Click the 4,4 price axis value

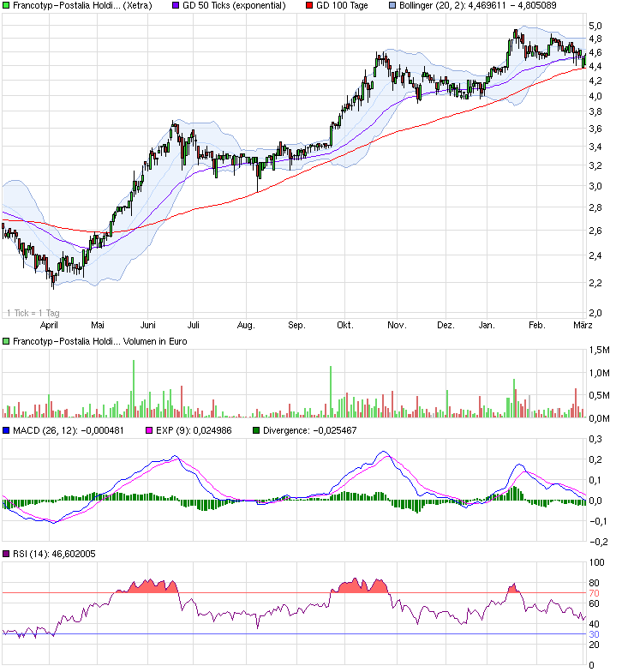(595, 67)
